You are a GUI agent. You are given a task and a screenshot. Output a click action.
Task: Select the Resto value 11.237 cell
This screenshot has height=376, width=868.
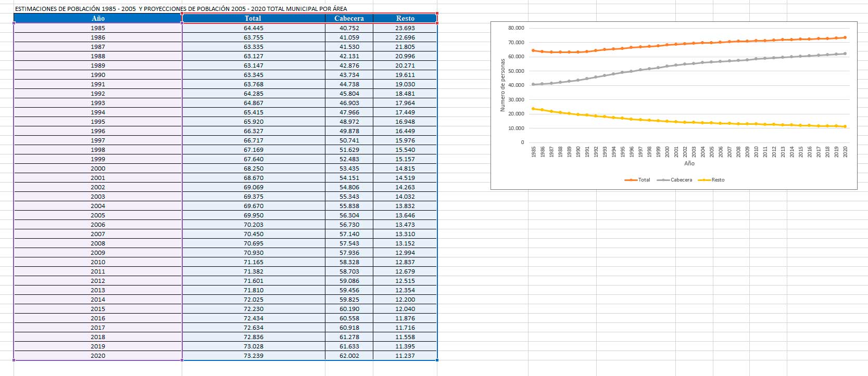pos(405,356)
